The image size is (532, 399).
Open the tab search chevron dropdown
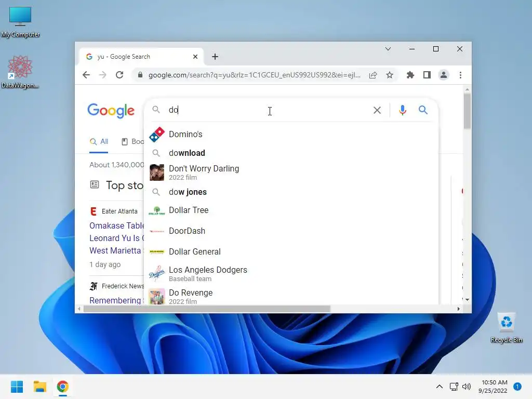[388, 49]
